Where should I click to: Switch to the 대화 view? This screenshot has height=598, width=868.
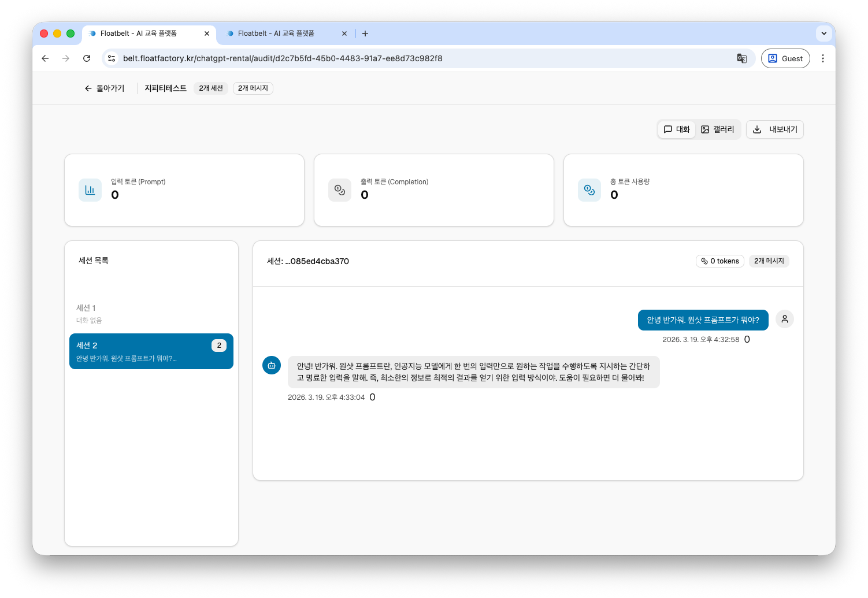click(677, 129)
